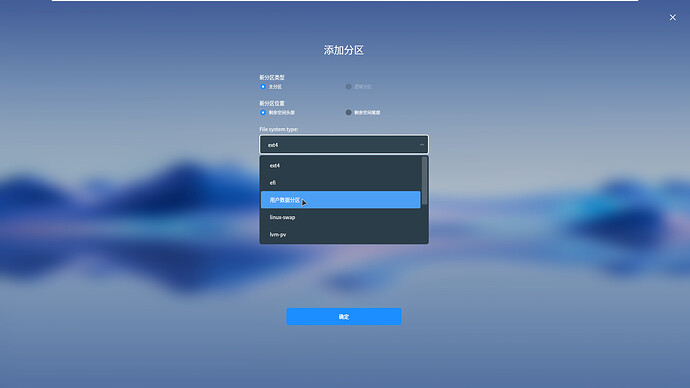The height and width of the screenshot is (388, 690).
Task: Click the 主分区 label text
Action: tap(275, 87)
